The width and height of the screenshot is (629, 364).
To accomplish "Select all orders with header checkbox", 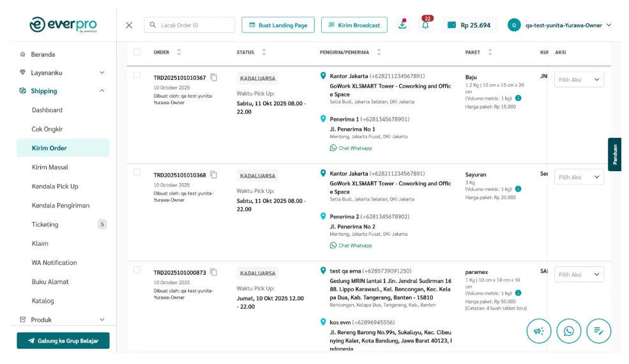I will tap(137, 52).
